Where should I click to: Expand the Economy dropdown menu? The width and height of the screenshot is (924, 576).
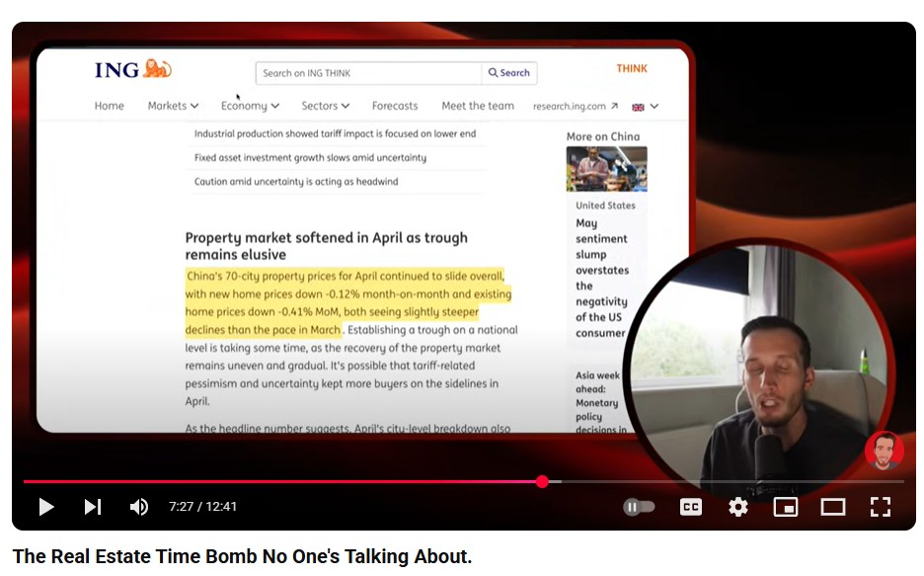coord(250,106)
